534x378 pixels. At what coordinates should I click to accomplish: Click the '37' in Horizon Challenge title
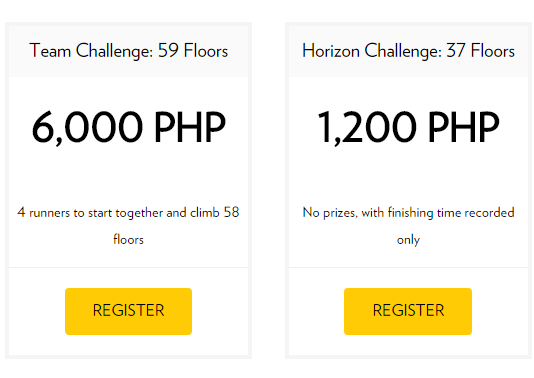[x=456, y=50]
